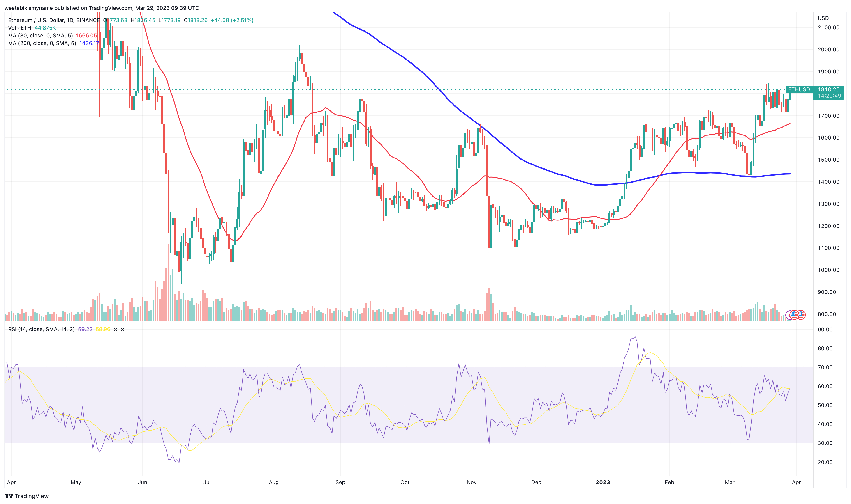Click the green ETHUSD price label tag

pyautogui.click(x=799, y=89)
